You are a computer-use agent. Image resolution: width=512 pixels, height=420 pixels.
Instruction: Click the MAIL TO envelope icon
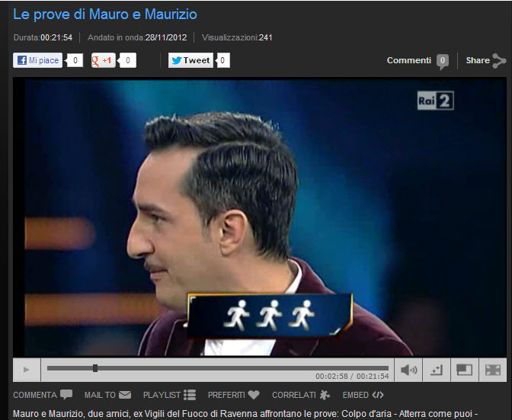click(125, 395)
